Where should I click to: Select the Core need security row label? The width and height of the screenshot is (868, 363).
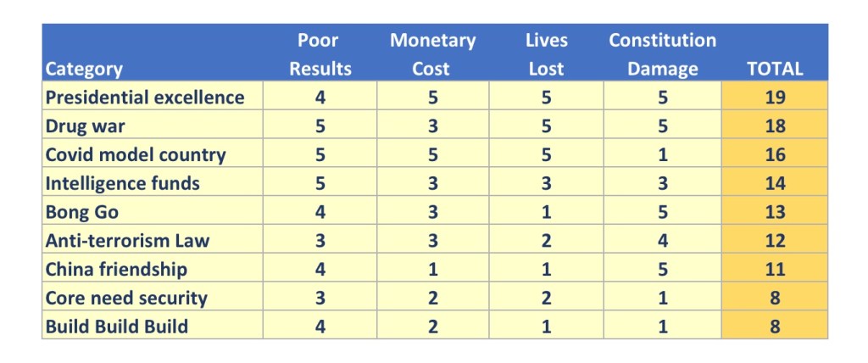(126, 299)
